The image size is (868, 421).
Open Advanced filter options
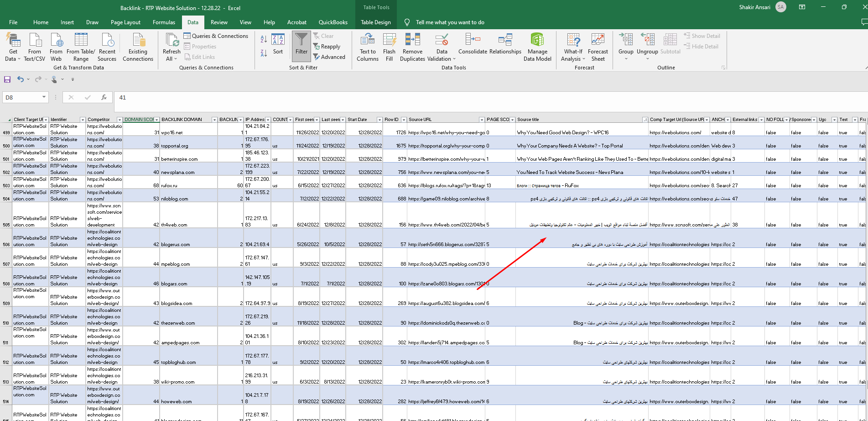(329, 57)
